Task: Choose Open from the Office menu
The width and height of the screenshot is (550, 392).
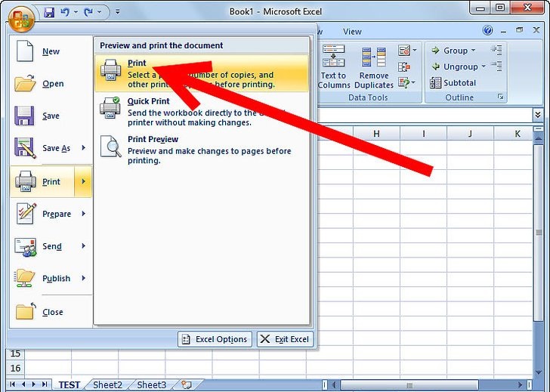Action: pos(51,84)
